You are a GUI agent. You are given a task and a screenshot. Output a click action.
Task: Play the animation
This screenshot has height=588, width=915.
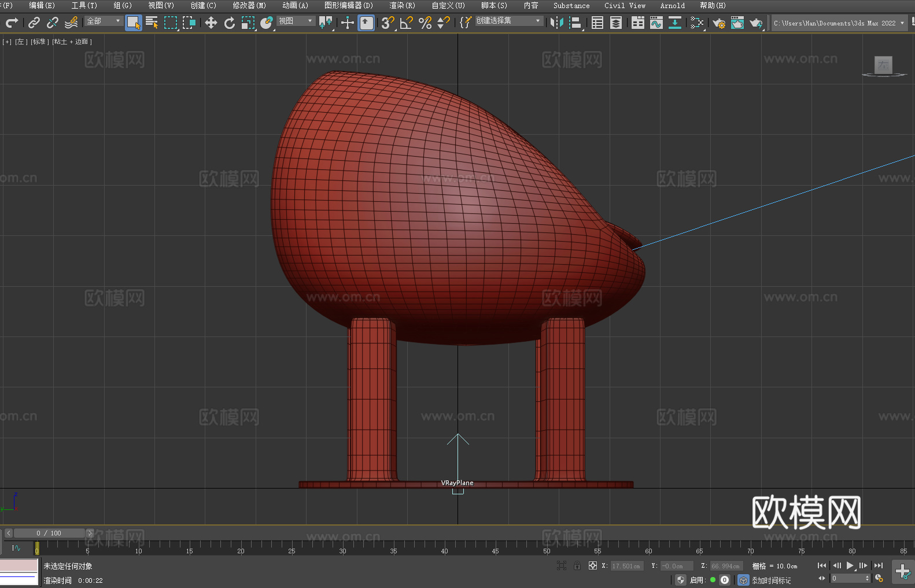[850, 565]
